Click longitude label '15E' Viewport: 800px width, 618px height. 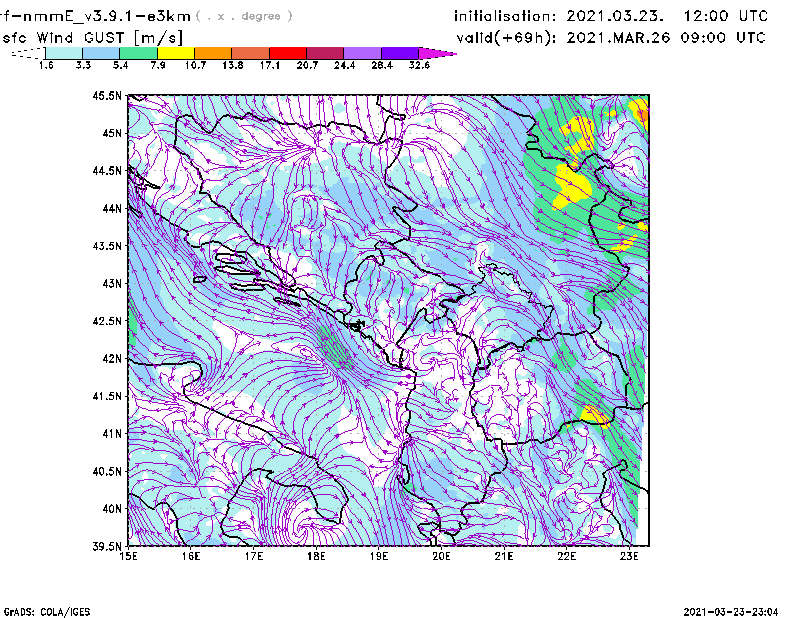128,556
